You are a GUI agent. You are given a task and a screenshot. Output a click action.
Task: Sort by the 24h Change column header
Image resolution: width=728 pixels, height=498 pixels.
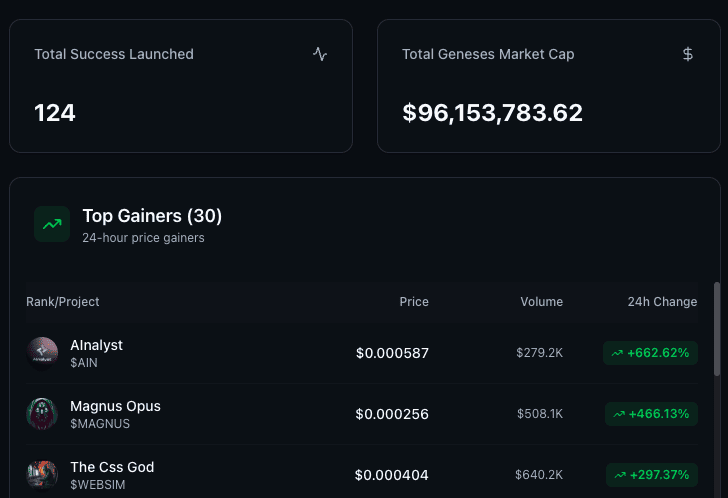(x=662, y=302)
